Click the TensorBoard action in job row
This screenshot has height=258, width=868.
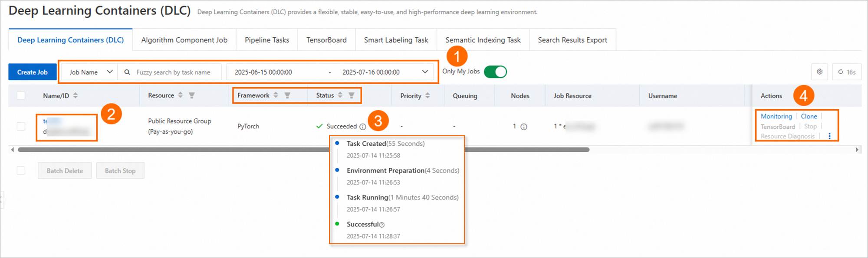tap(778, 127)
